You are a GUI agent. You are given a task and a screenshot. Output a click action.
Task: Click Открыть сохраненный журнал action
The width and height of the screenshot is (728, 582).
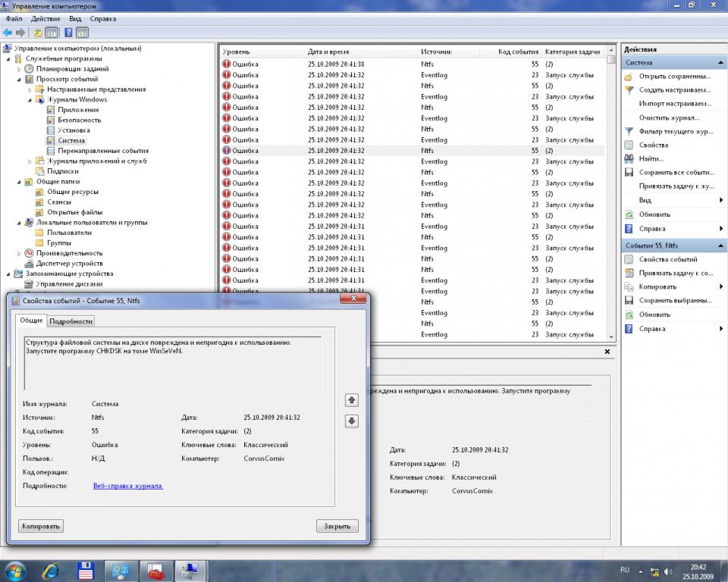coord(675,76)
